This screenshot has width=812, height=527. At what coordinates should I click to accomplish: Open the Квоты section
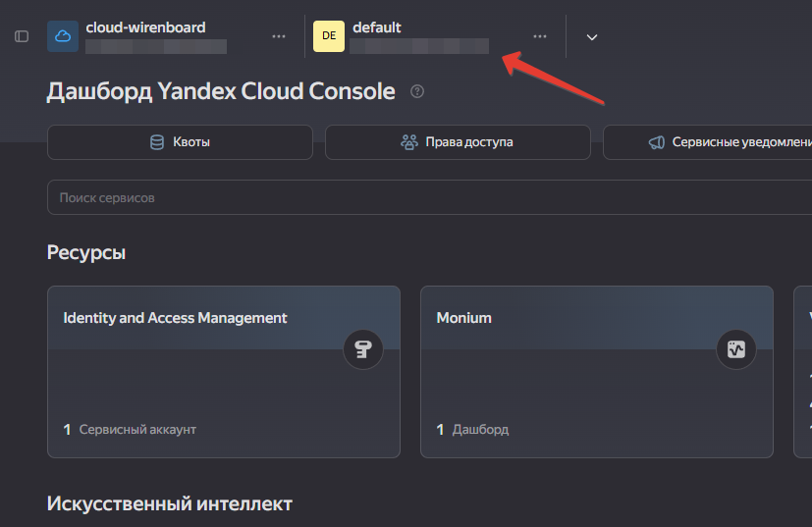(180, 142)
